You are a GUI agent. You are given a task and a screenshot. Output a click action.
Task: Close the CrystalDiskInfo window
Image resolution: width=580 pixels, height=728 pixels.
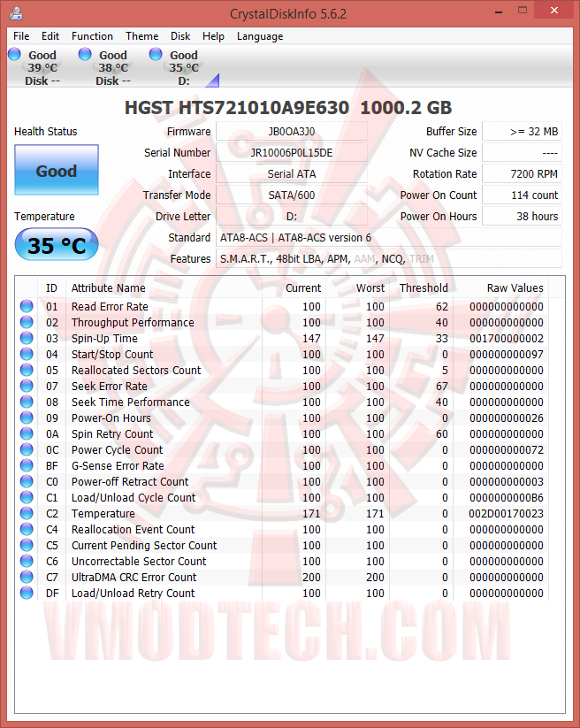point(554,11)
